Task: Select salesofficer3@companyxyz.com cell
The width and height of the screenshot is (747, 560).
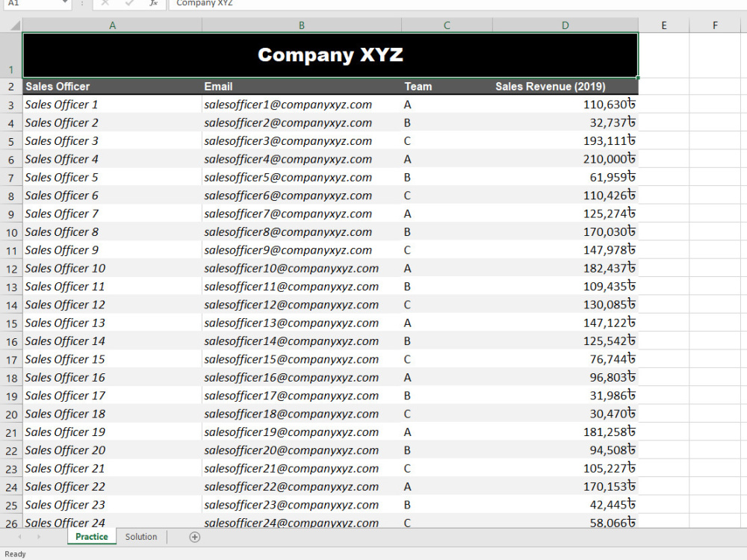Action: pos(302,141)
